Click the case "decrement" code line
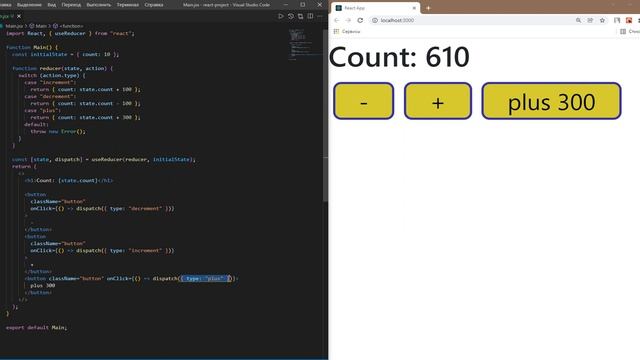 click(x=50, y=97)
